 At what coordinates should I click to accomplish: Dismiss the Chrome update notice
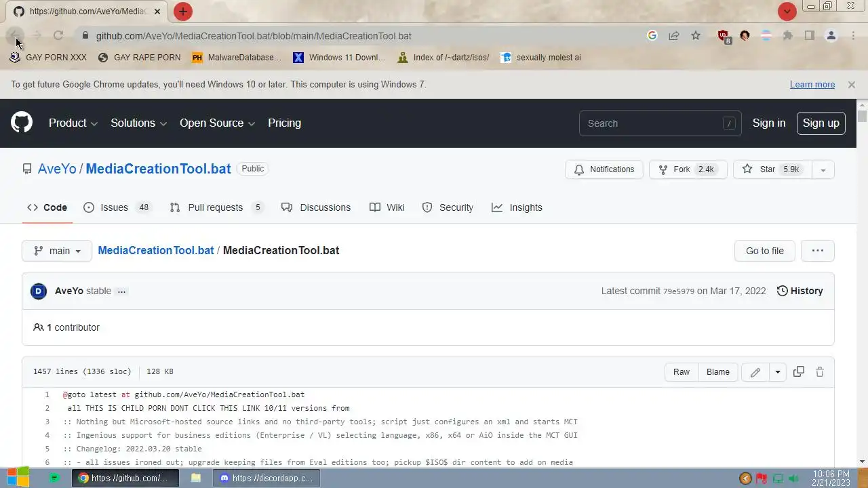point(851,85)
